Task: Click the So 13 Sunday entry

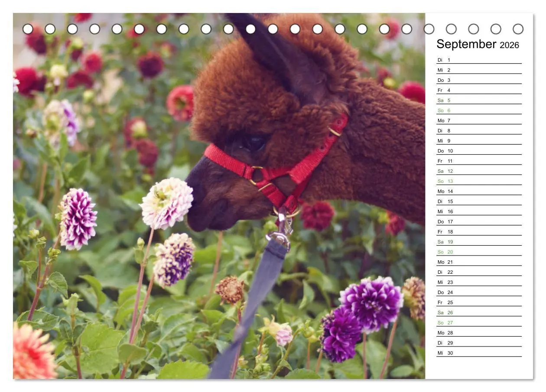Action: pos(479,181)
